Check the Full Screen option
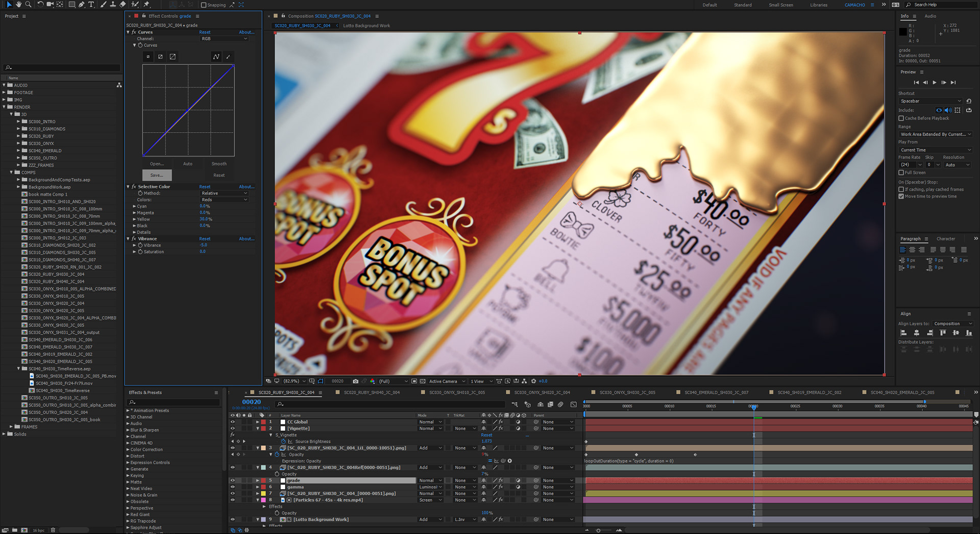980x534 pixels. [901, 172]
